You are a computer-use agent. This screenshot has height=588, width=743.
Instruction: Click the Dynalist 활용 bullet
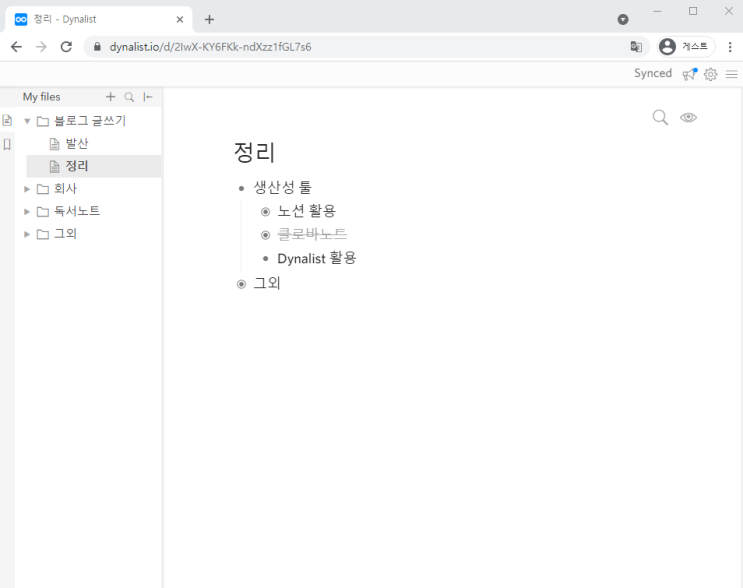(x=265, y=259)
